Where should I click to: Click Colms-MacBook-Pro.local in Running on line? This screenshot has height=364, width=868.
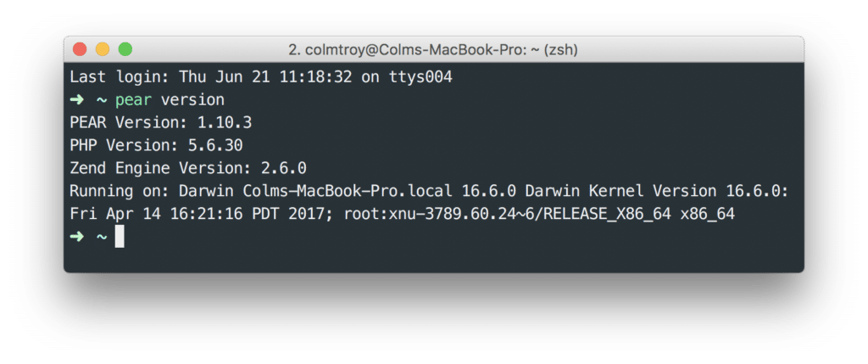coord(348,191)
